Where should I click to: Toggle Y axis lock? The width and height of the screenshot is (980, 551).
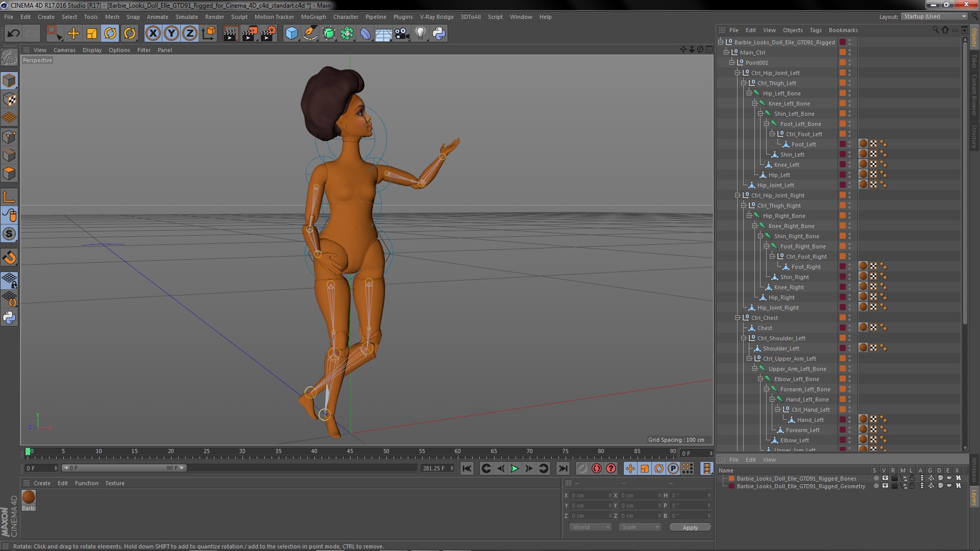(x=171, y=34)
